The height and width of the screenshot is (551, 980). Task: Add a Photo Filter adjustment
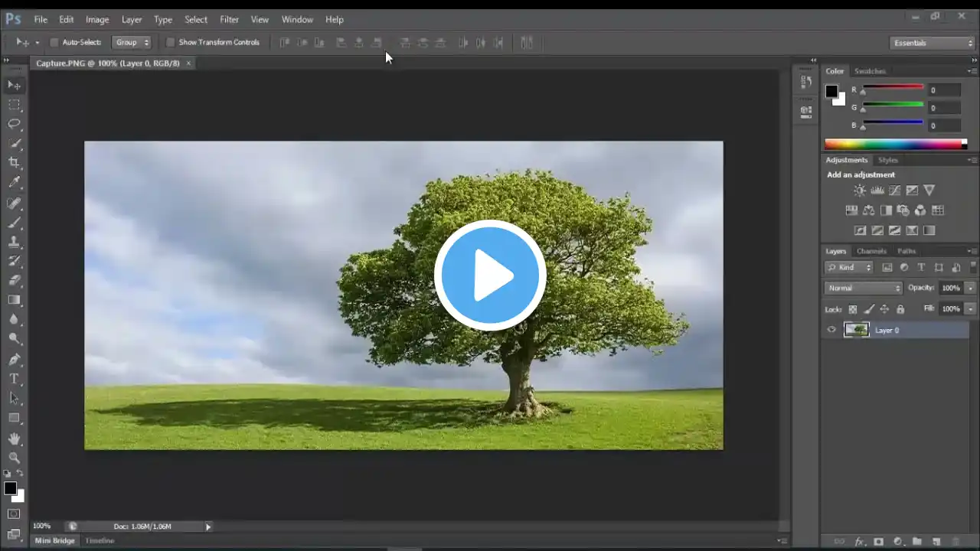coord(903,210)
